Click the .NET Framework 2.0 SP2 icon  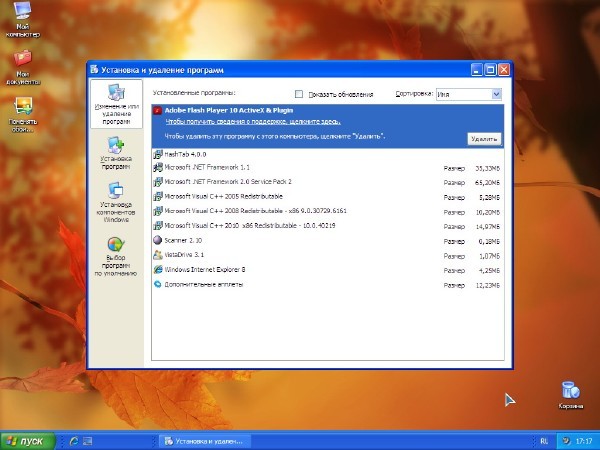coord(158,182)
